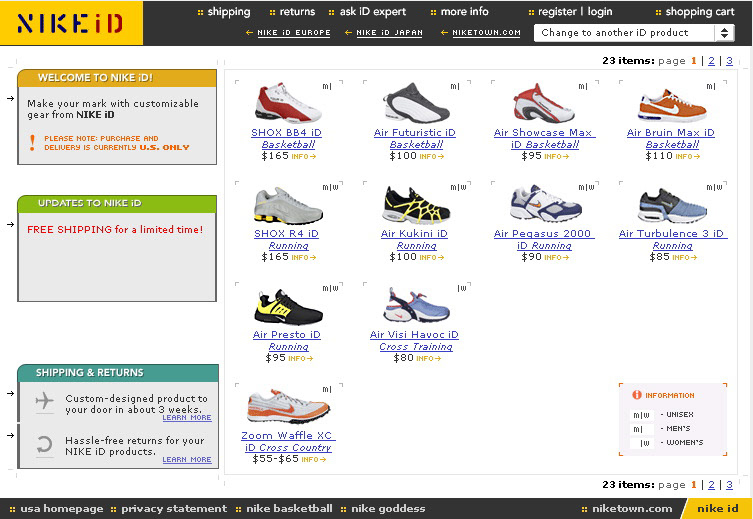This screenshot has width=753, height=519.
Task: Open Air Futuristic iD Basketball link
Action: pos(415,138)
